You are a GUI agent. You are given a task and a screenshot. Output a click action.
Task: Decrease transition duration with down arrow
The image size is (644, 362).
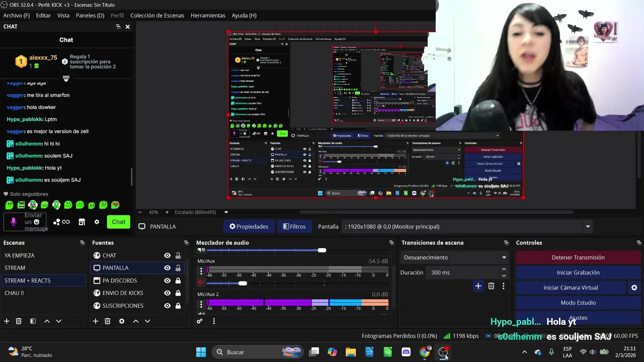click(504, 276)
